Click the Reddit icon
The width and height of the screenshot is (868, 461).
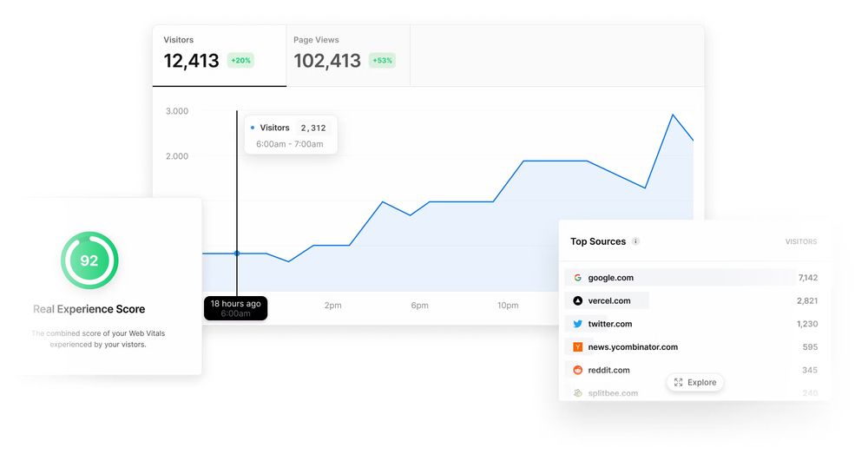[x=578, y=370]
